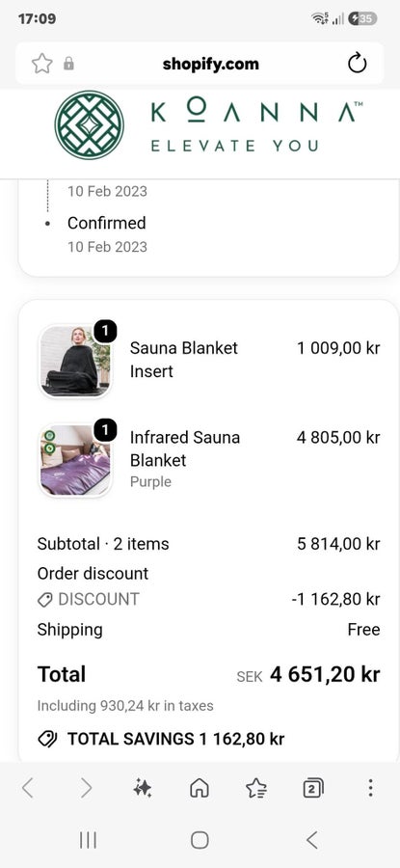Open the tab switcher showing 2 tabs
The image size is (400, 868).
click(313, 788)
